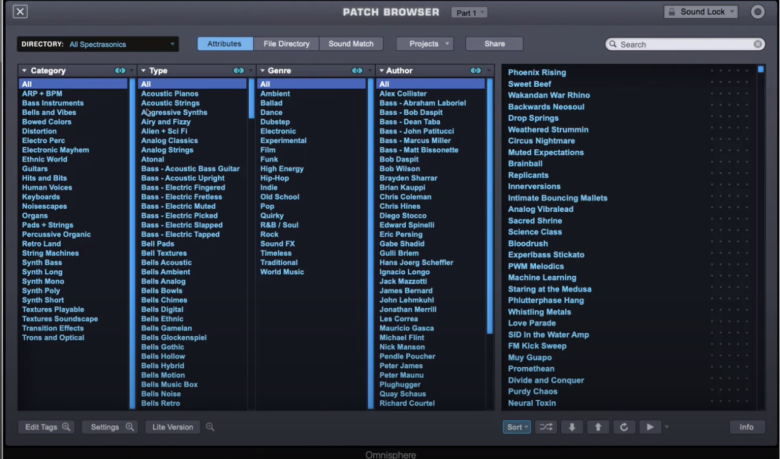Click the refresh icon in the bottom toolbar

point(624,427)
